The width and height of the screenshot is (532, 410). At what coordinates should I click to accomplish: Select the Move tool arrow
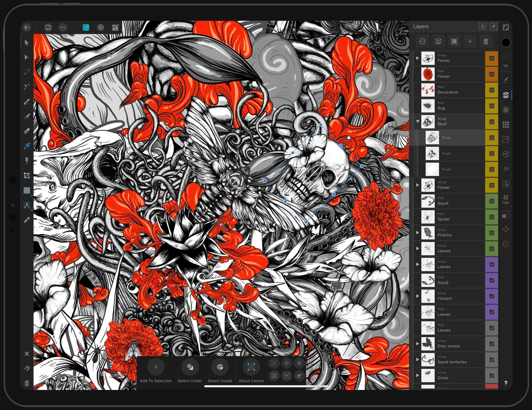[27, 43]
